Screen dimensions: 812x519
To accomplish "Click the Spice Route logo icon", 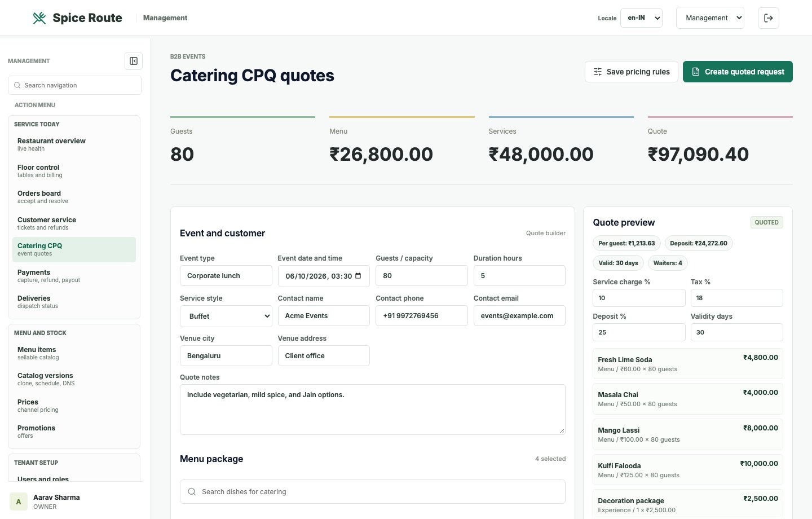I will 39,18.
